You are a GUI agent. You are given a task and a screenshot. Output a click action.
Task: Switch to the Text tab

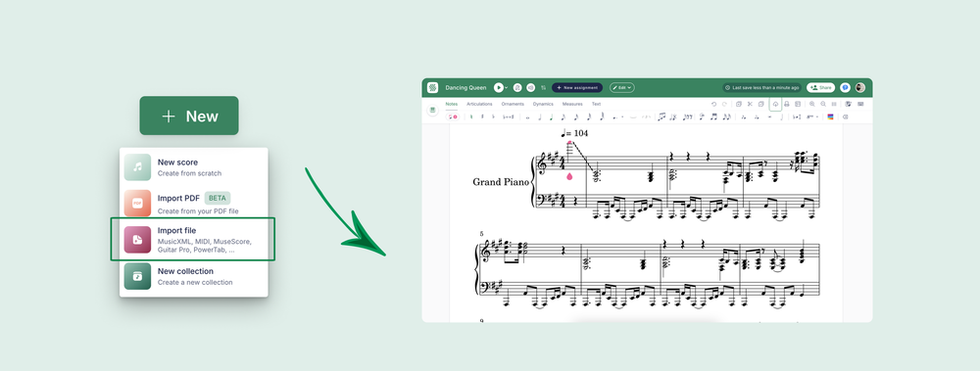coord(596,104)
